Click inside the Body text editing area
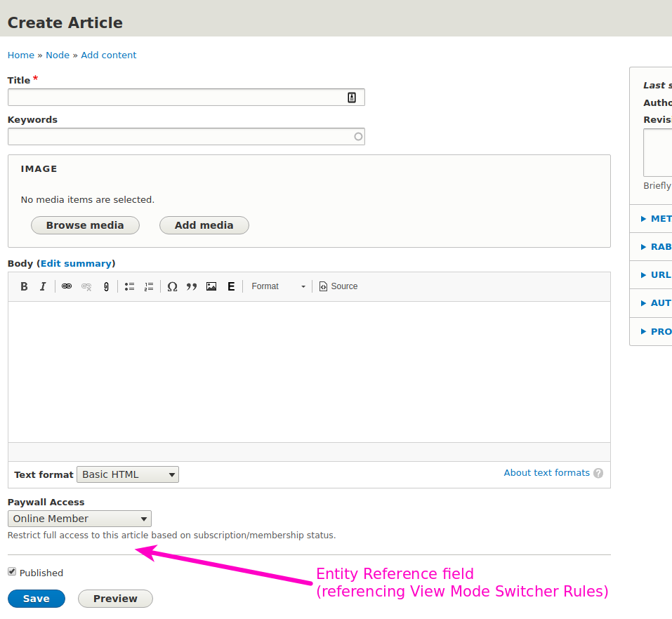This screenshot has height=619, width=672. (309, 372)
